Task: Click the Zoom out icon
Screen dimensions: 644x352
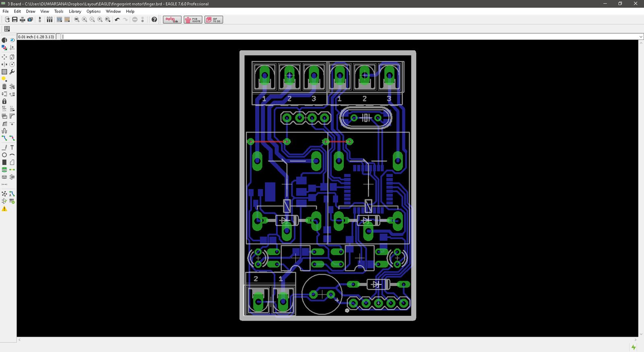Action: point(92,19)
